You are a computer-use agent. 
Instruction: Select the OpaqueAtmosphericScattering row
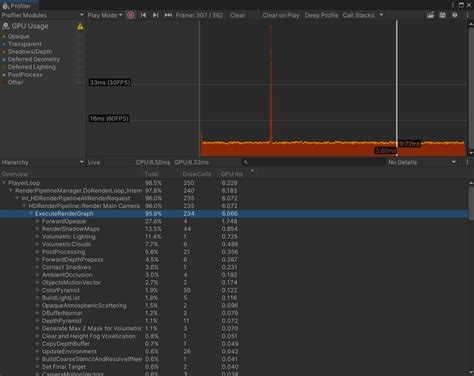tap(234, 305)
